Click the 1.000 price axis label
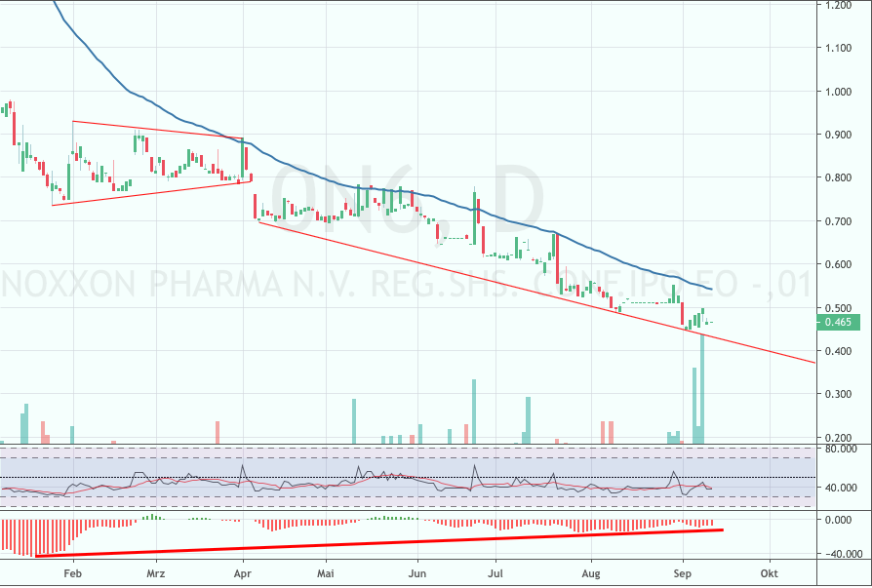 pos(839,92)
